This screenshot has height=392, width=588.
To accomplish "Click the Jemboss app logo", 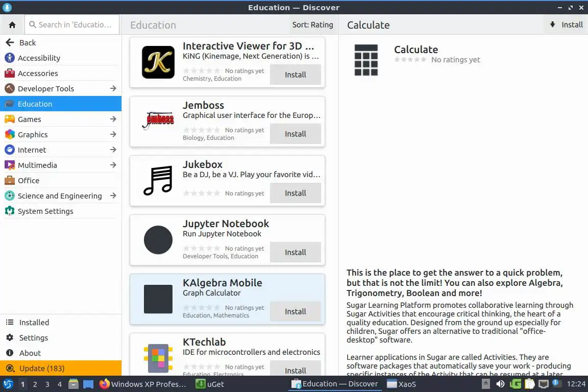I will coord(158,121).
